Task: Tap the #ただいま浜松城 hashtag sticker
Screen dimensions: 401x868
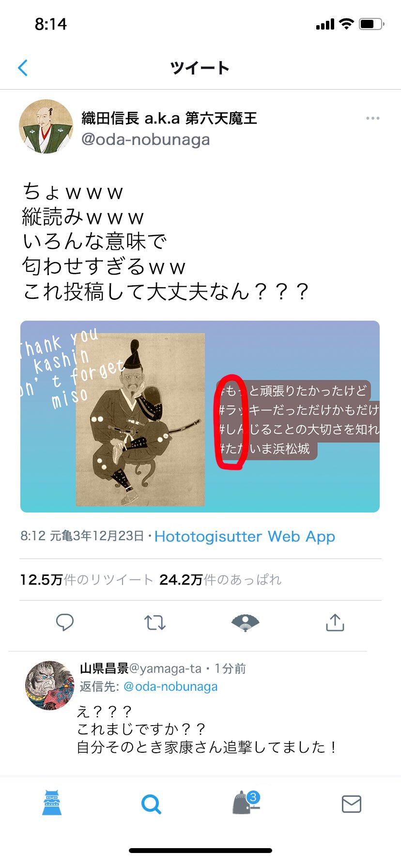Action: [x=266, y=449]
